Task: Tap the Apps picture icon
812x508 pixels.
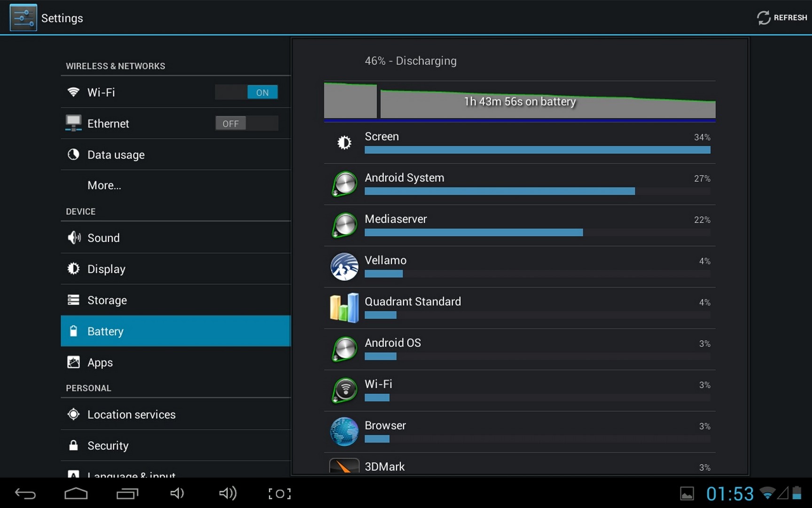Action: point(73,362)
